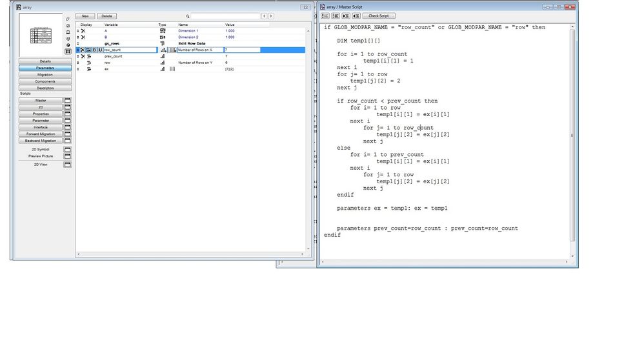Screen dimensions: 644x362
Task: Toggle hide X flag on row_count parameter
Action: point(83,50)
